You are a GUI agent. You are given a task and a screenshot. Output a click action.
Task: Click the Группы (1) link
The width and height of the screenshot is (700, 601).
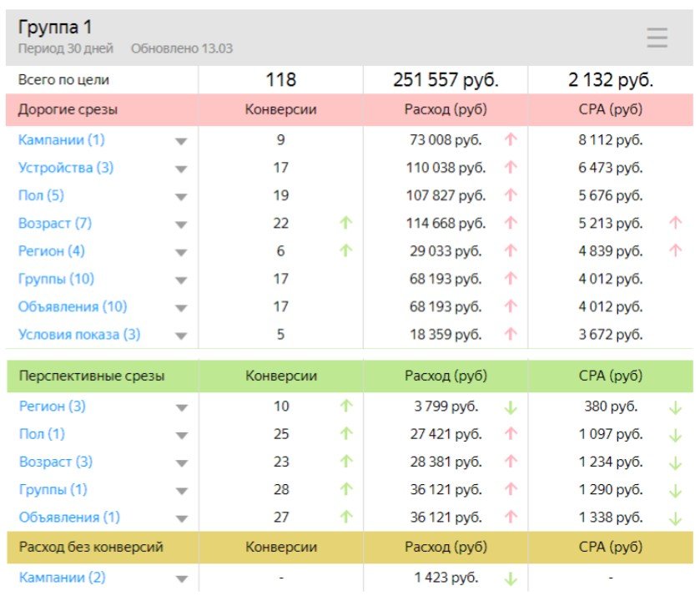point(53,489)
